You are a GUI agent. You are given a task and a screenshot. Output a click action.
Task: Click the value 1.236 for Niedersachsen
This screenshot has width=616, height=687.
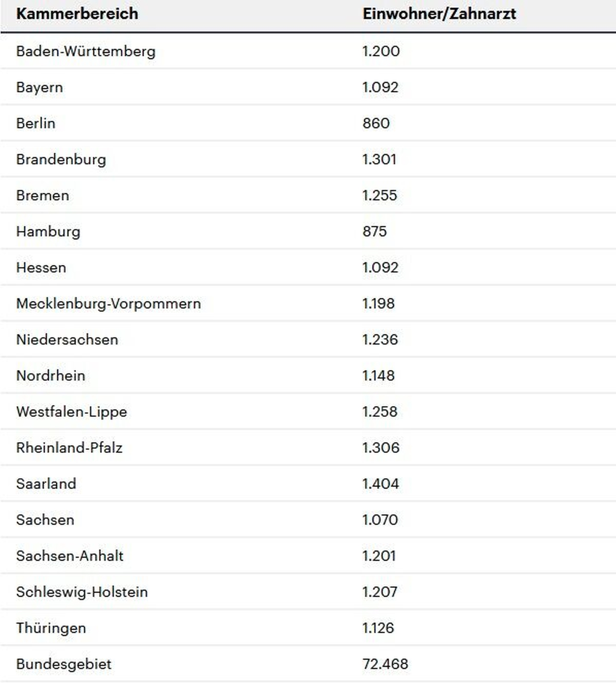(x=380, y=340)
